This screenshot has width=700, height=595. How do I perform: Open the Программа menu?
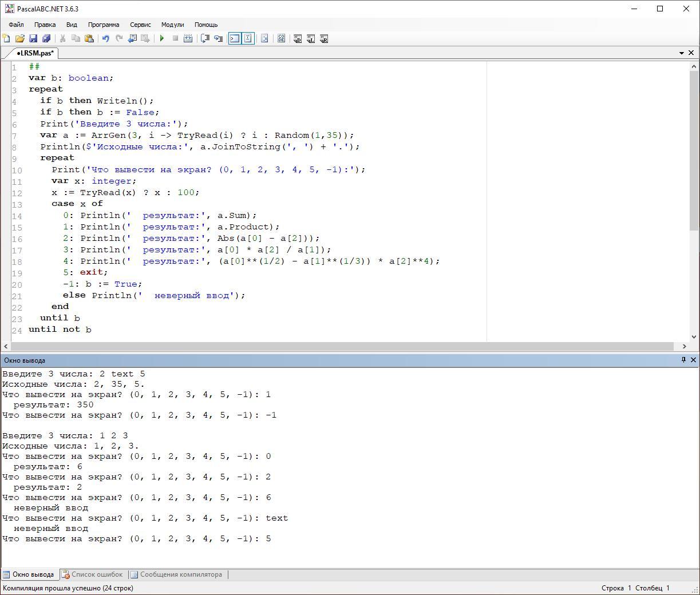(x=103, y=25)
